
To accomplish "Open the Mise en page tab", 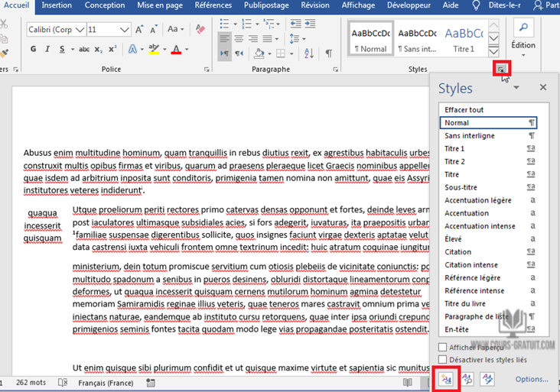I will coord(160,5).
